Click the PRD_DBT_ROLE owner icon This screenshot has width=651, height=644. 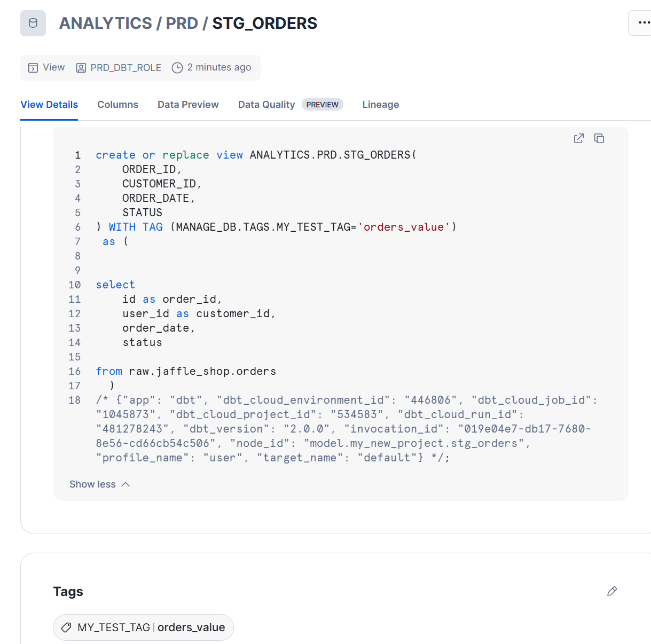click(81, 68)
